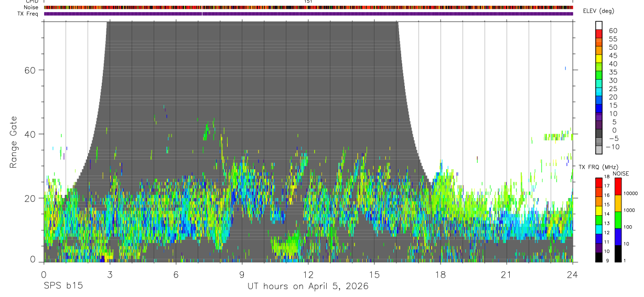Click the x-axis tick label '18'
This screenshot has height=297, width=644.
[441, 274]
